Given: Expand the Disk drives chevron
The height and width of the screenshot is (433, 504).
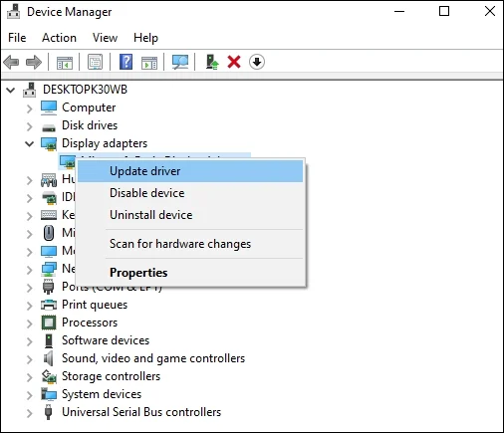Looking at the screenshot, I should point(30,126).
